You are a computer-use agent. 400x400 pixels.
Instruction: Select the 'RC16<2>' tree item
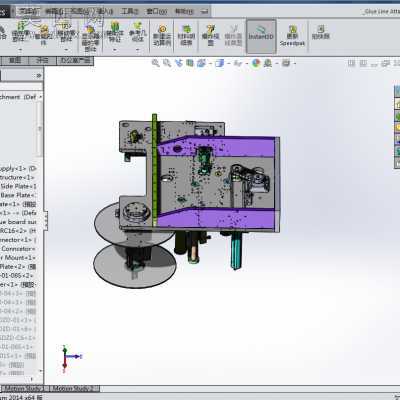18,231
